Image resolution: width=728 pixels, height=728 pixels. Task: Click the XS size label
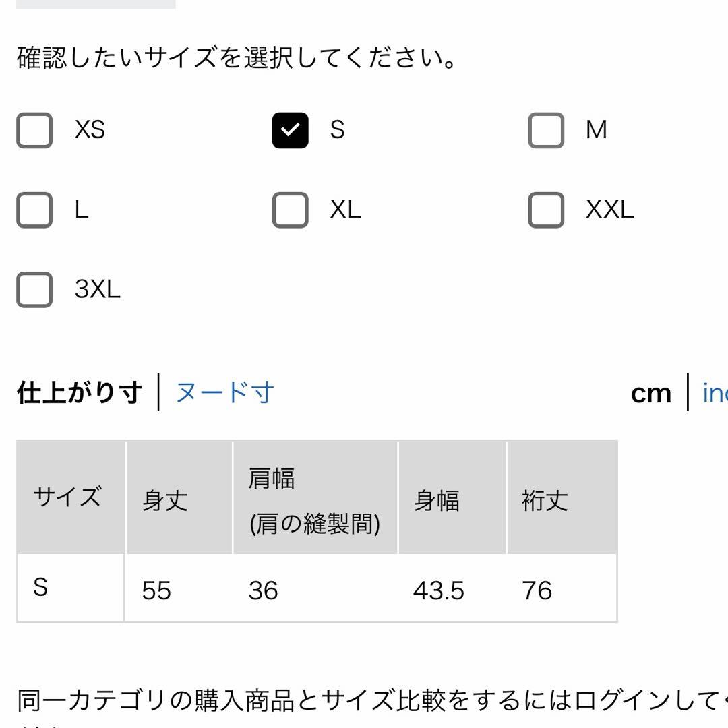[x=90, y=129]
